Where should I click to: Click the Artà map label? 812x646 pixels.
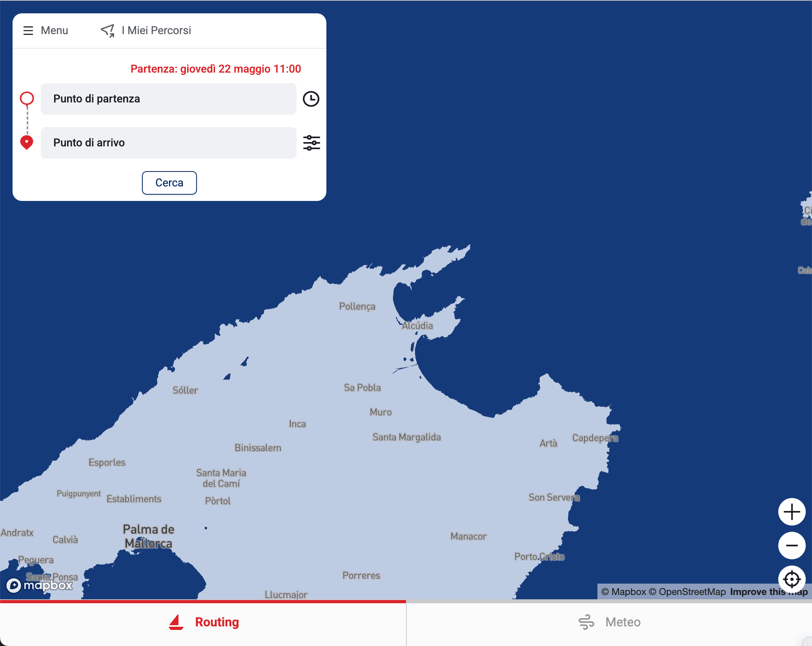click(548, 443)
